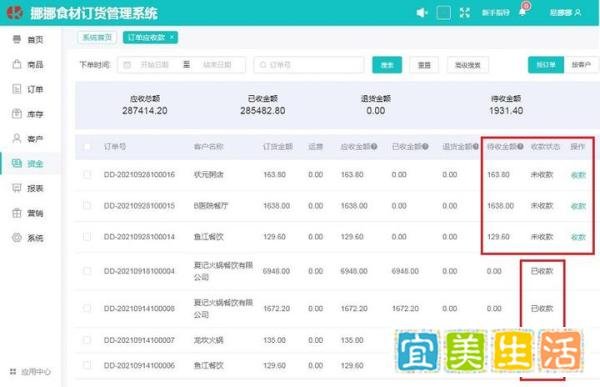Click the 订单号 column header
The width and height of the screenshot is (600, 387).
(x=115, y=146)
